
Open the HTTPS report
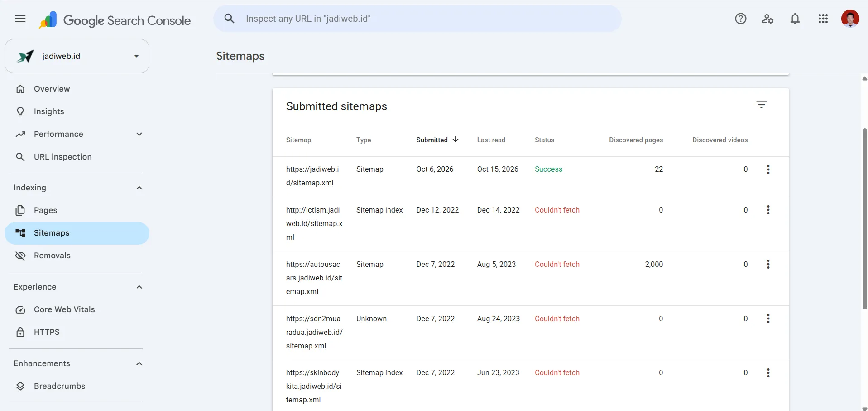(77, 332)
